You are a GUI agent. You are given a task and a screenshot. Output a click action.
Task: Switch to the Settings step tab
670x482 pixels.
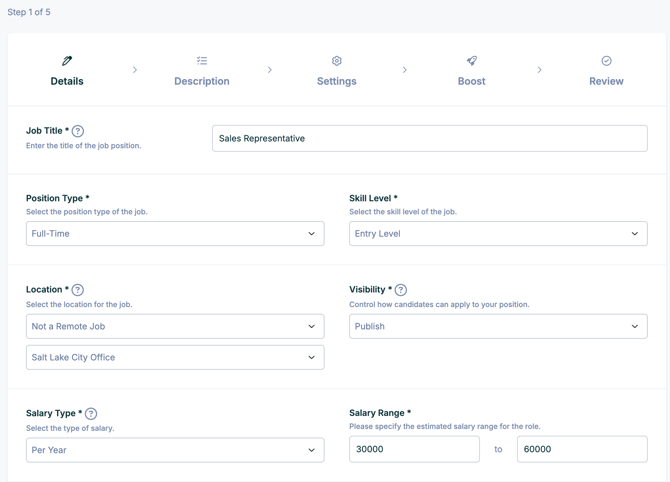(x=337, y=81)
